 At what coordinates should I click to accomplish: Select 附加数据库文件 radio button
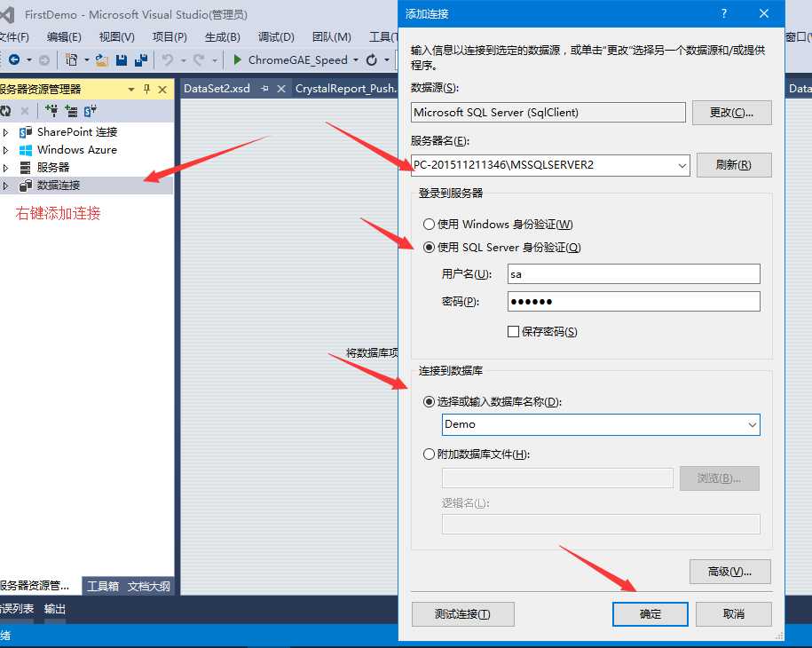429,454
